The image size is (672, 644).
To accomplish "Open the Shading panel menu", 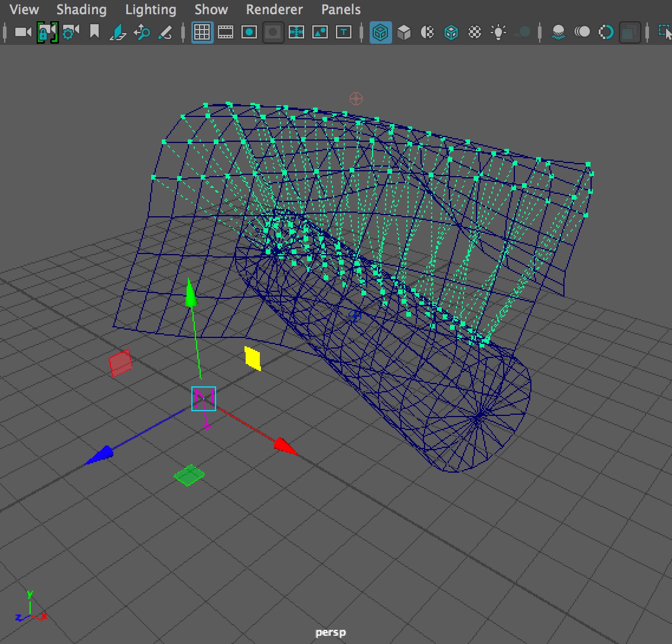I will (x=81, y=9).
